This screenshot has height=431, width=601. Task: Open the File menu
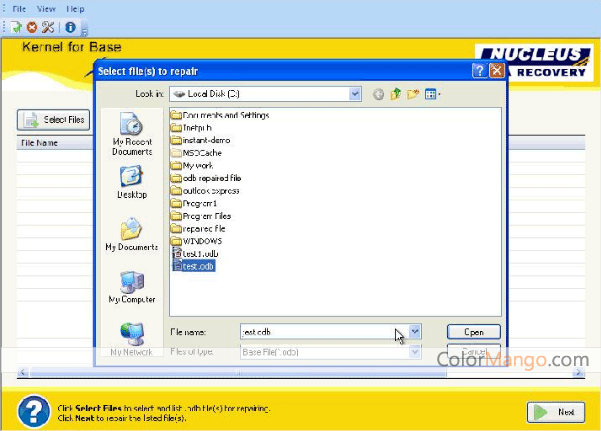[19, 9]
